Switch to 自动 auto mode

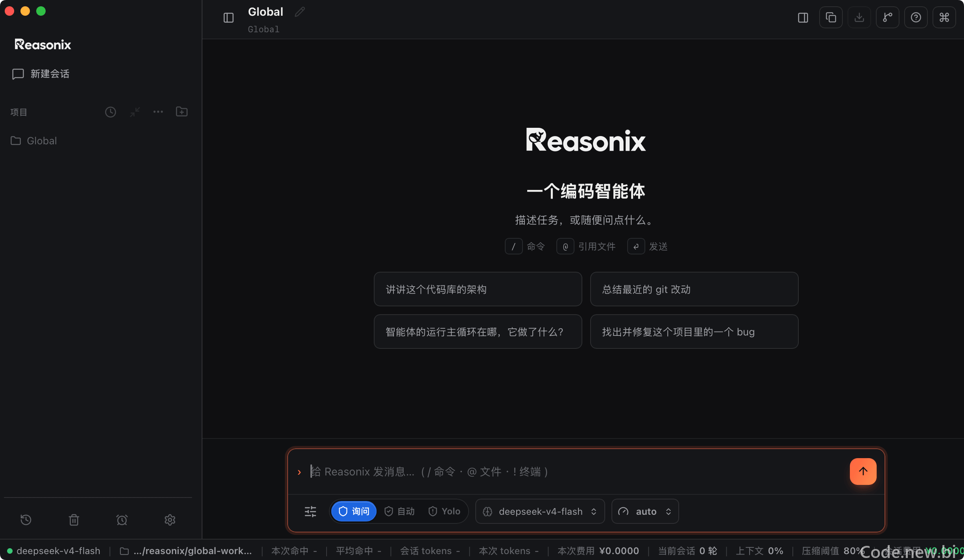click(x=399, y=511)
